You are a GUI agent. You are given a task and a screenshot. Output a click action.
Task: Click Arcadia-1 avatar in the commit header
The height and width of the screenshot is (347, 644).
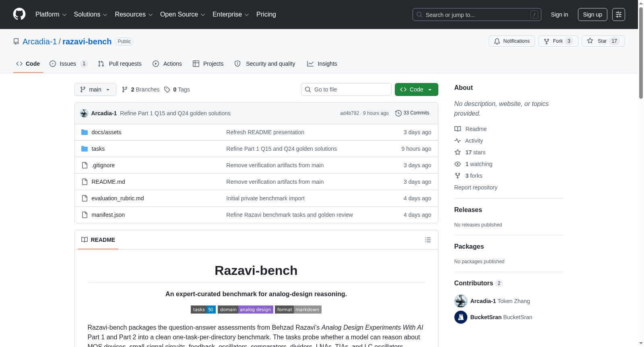coord(84,113)
